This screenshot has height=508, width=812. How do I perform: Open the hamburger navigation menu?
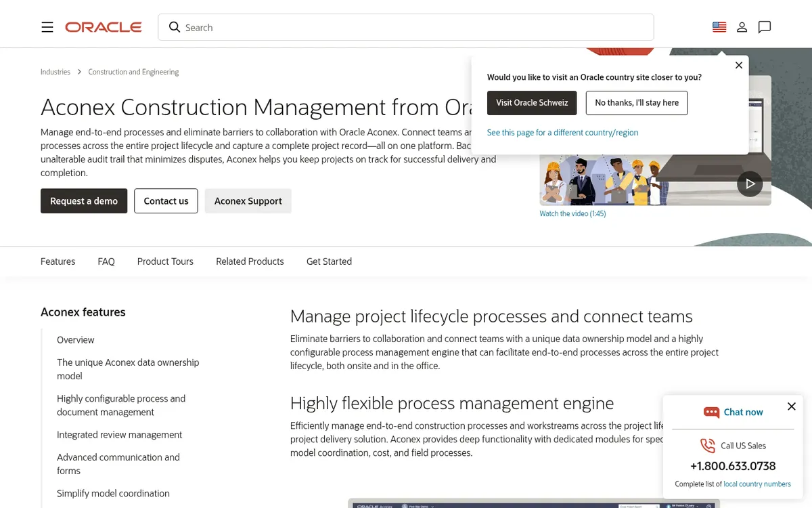[x=47, y=27]
